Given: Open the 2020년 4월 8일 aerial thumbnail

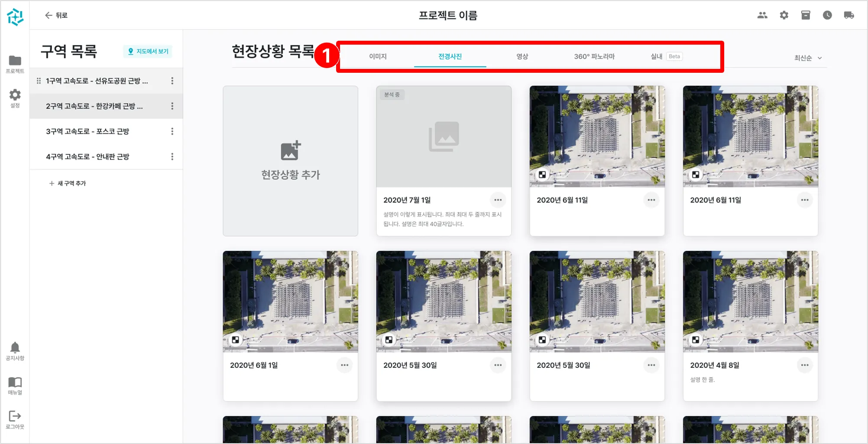Looking at the screenshot, I should tap(750, 301).
